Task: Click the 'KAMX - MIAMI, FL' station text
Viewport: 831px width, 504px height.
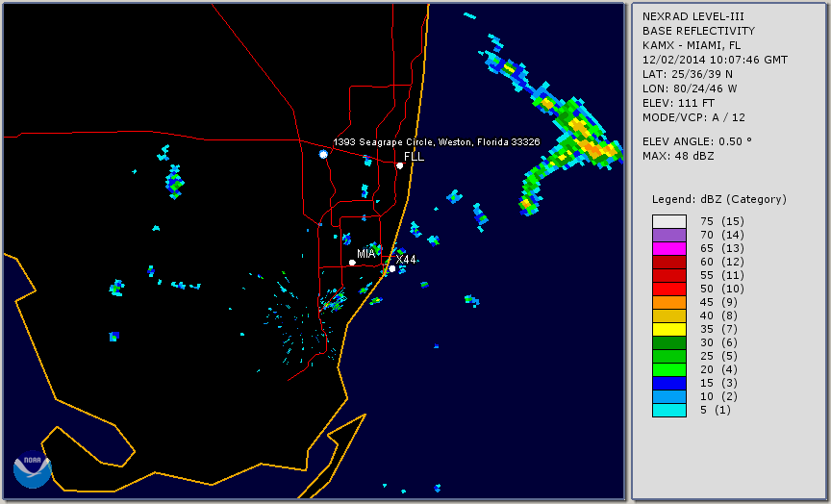Action: [x=692, y=45]
